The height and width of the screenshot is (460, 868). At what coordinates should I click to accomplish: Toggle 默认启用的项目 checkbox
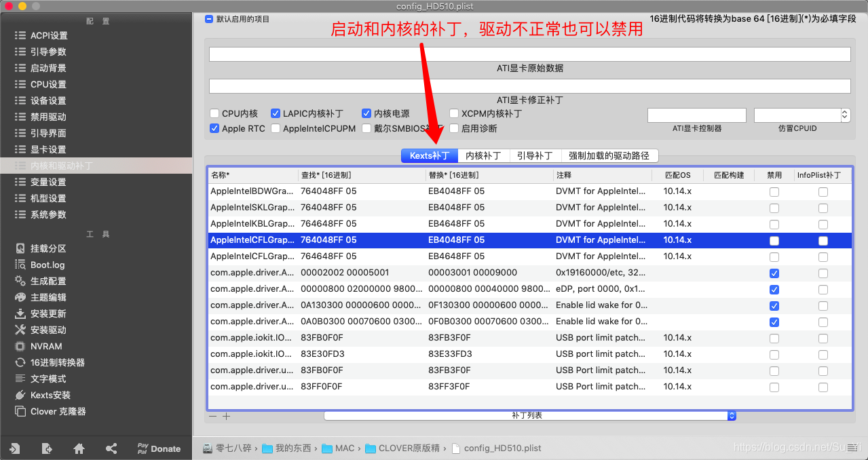pyautogui.click(x=209, y=19)
